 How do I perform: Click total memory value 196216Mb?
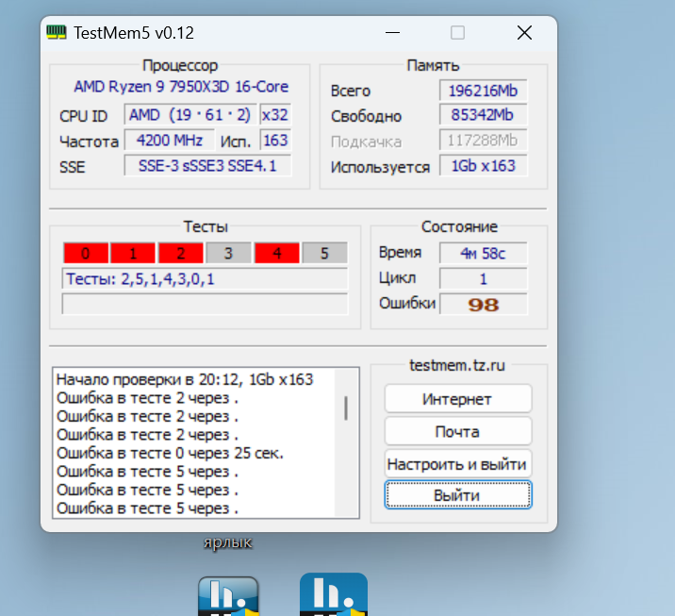[484, 91]
